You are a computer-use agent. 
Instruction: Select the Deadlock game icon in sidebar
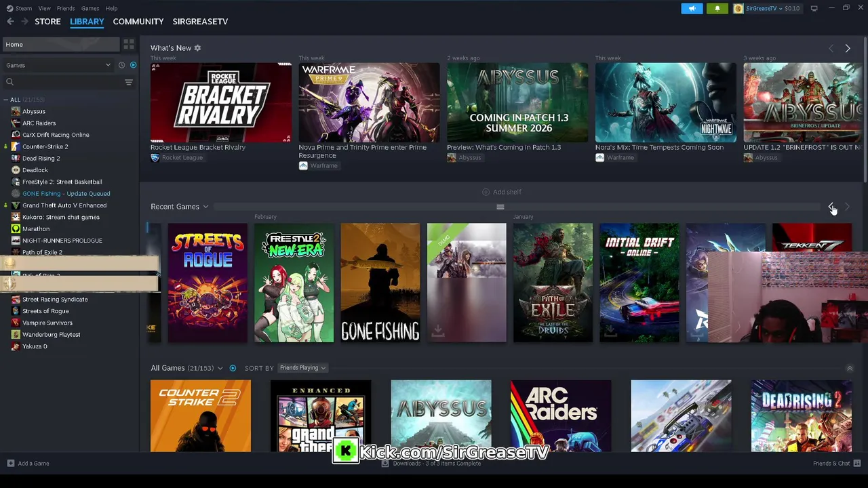coord(16,170)
